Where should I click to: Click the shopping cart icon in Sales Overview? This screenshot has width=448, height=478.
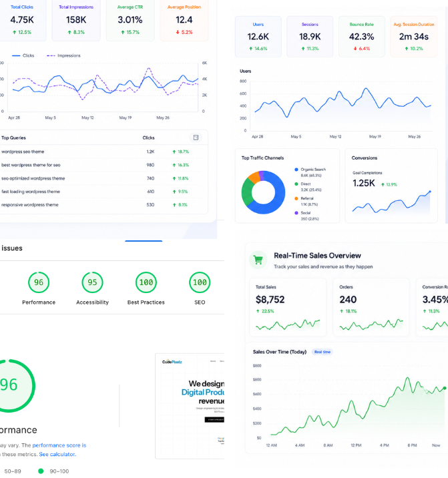(x=258, y=260)
